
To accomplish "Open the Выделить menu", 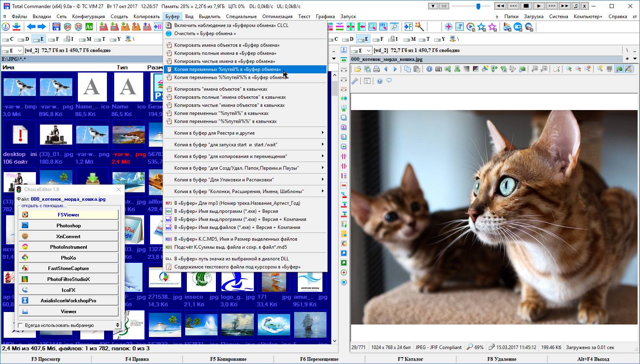I will point(209,17).
